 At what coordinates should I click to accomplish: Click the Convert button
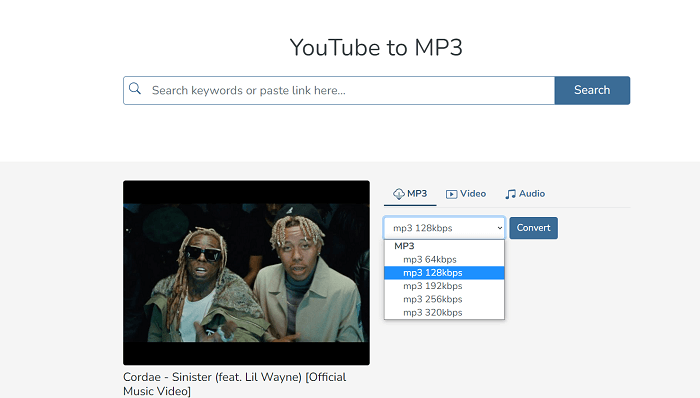(533, 228)
